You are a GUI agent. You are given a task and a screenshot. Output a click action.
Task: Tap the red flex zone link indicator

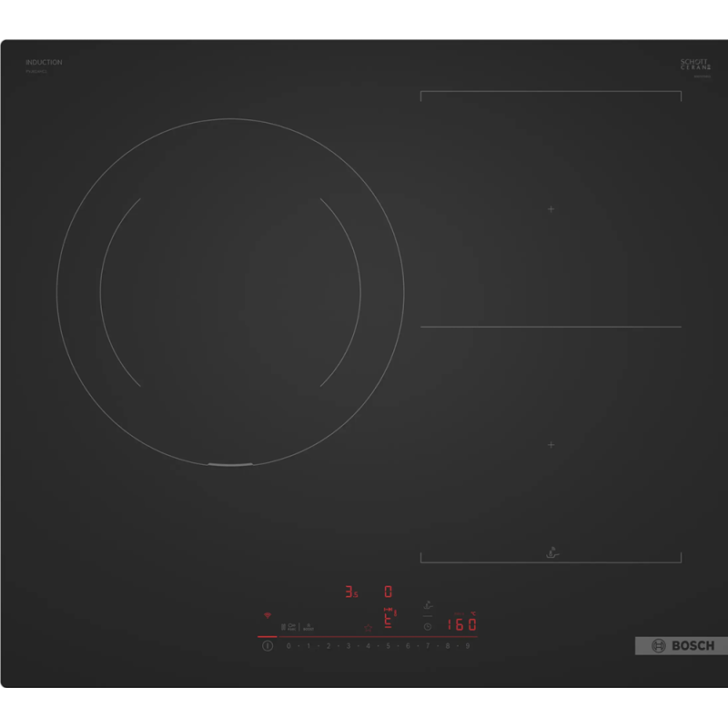point(389,610)
